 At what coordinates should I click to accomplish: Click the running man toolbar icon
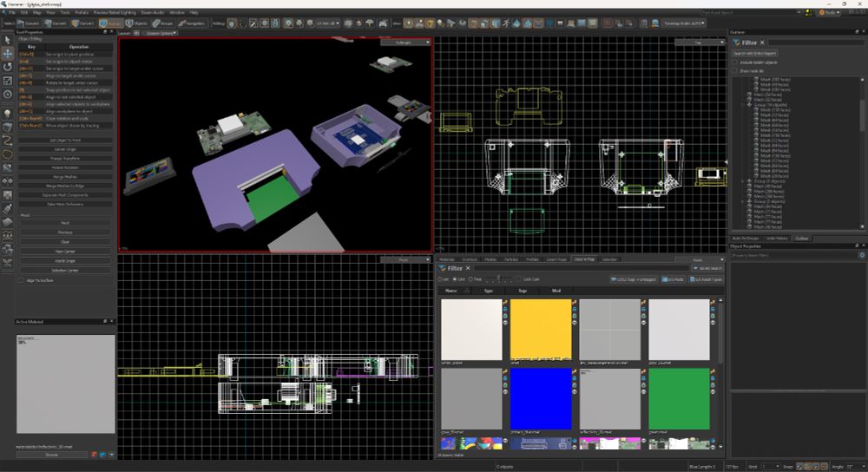pyautogui.click(x=507, y=23)
